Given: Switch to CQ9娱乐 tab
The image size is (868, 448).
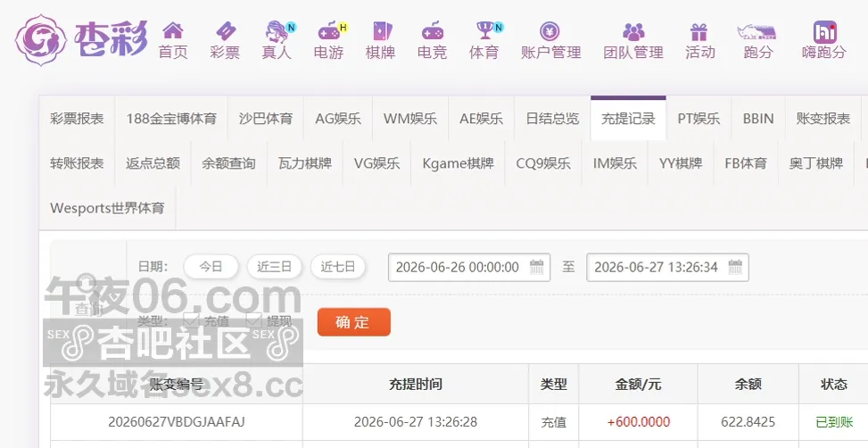Looking at the screenshot, I should [543, 162].
